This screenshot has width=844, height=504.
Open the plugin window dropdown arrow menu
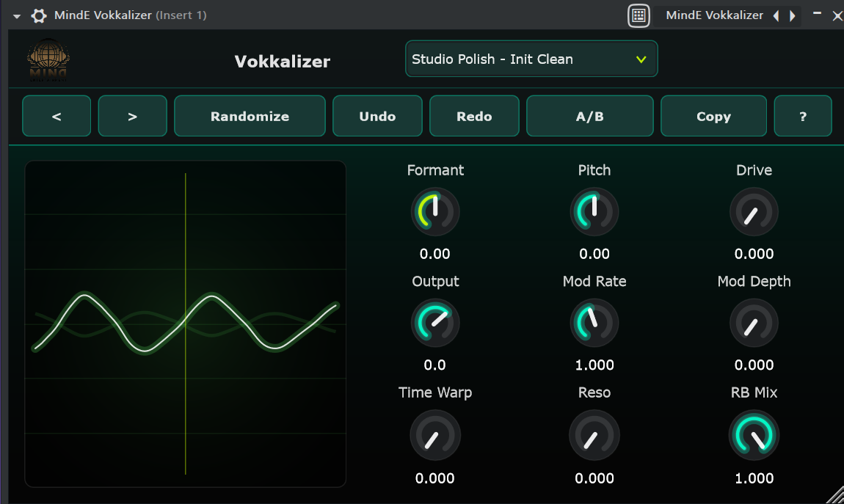point(17,16)
